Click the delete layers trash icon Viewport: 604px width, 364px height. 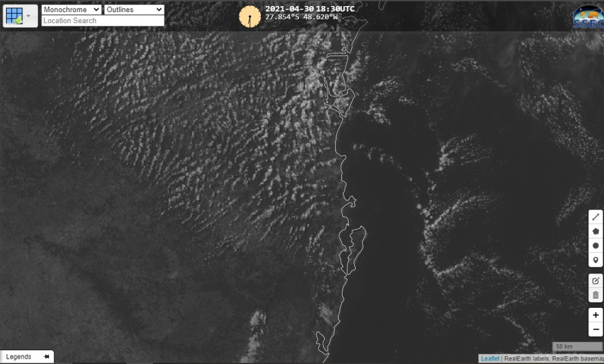point(596,295)
